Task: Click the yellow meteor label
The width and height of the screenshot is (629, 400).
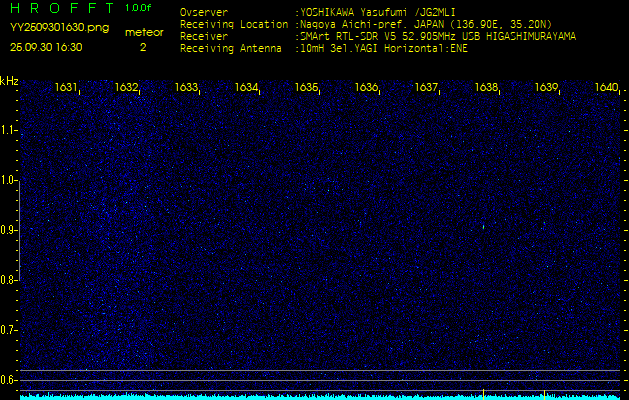Action: click(143, 32)
